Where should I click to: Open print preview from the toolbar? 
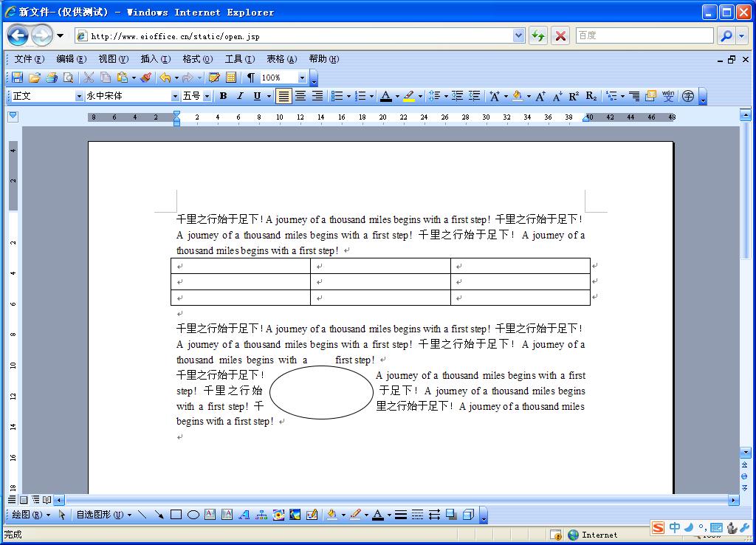tap(69, 77)
